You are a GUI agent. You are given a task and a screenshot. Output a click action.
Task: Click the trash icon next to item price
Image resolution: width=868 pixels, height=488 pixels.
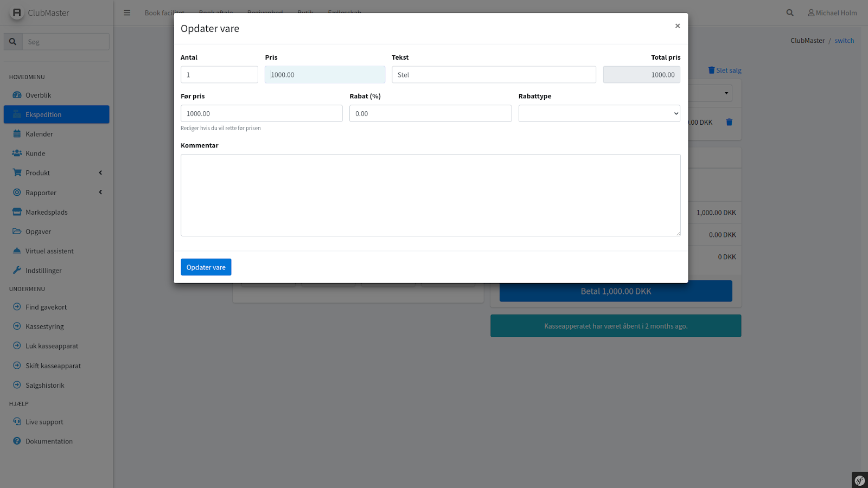tap(729, 123)
